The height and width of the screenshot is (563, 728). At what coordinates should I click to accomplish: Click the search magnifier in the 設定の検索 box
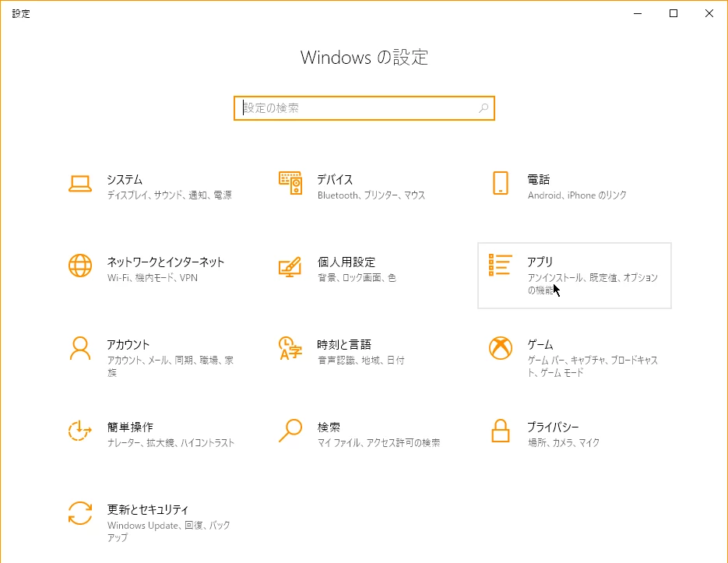pos(484,108)
